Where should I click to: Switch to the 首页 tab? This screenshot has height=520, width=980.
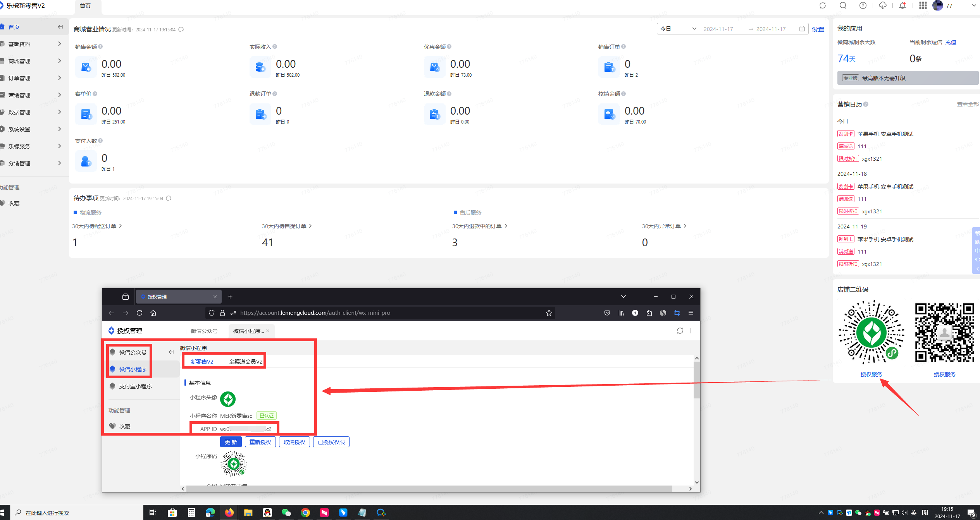point(85,6)
